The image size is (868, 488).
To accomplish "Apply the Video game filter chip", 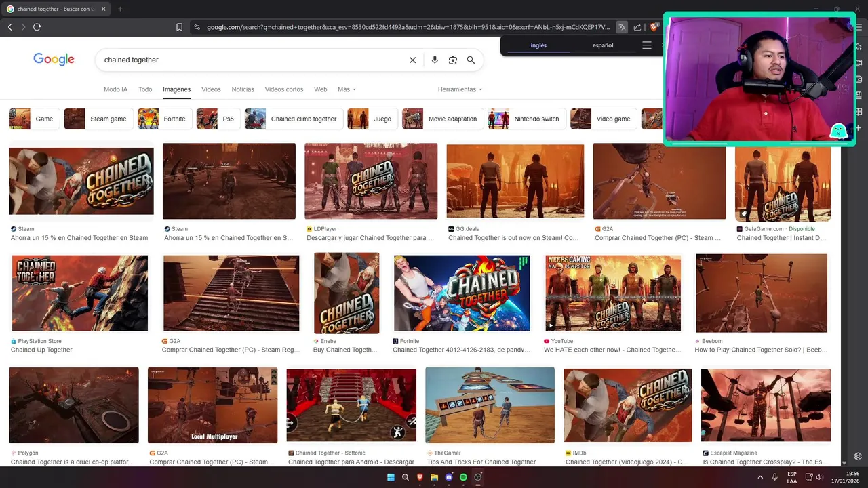I will tap(603, 119).
